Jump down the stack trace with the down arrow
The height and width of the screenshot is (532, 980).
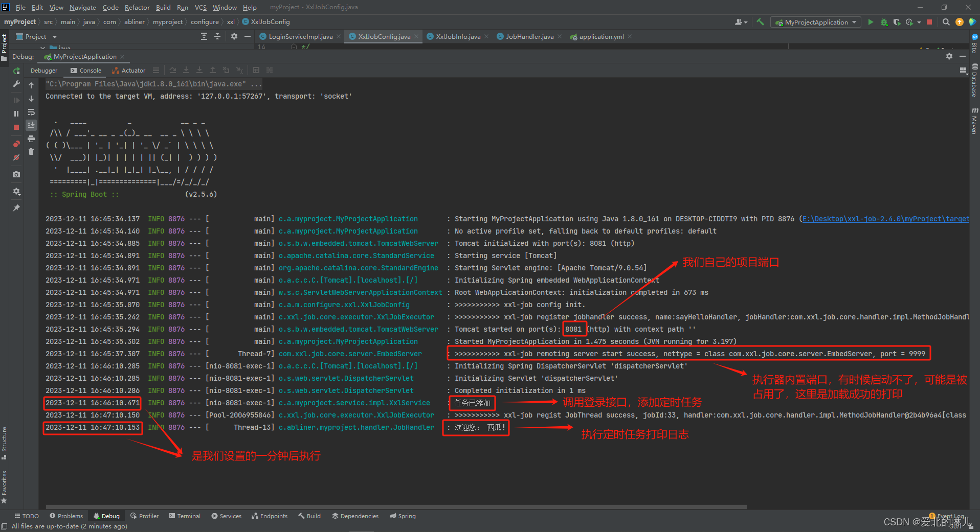click(31, 99)
